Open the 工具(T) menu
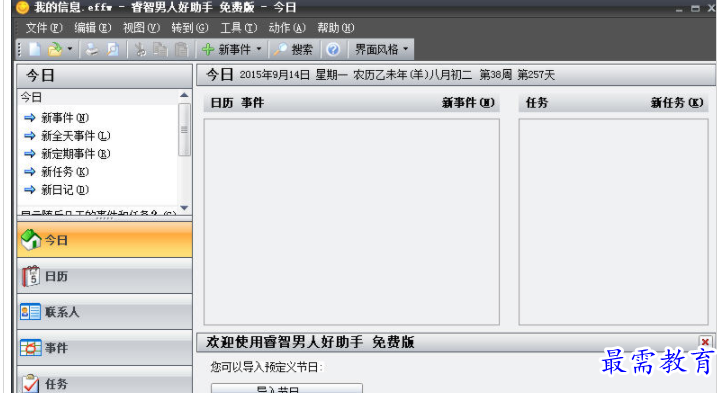The width and height of the screenshot is (723, 393). pos(238,28)
